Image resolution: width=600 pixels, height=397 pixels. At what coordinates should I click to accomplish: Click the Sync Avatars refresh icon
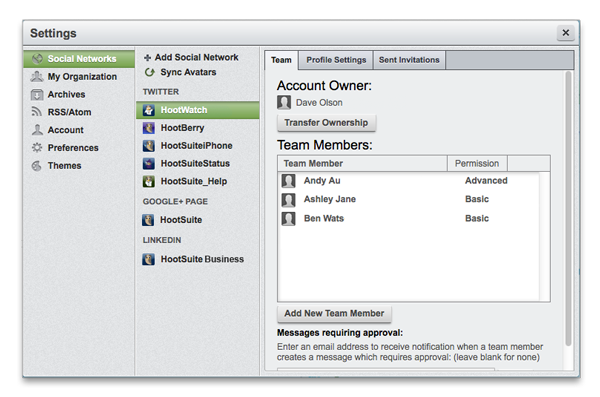point(149,72)
